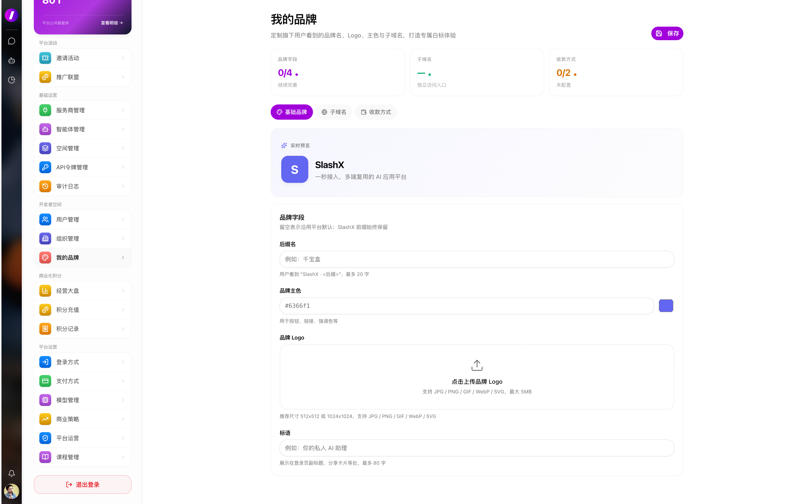Screen dimensions: 812x504
Task: Open 模型管理 menu item
Action: [83, 400]
